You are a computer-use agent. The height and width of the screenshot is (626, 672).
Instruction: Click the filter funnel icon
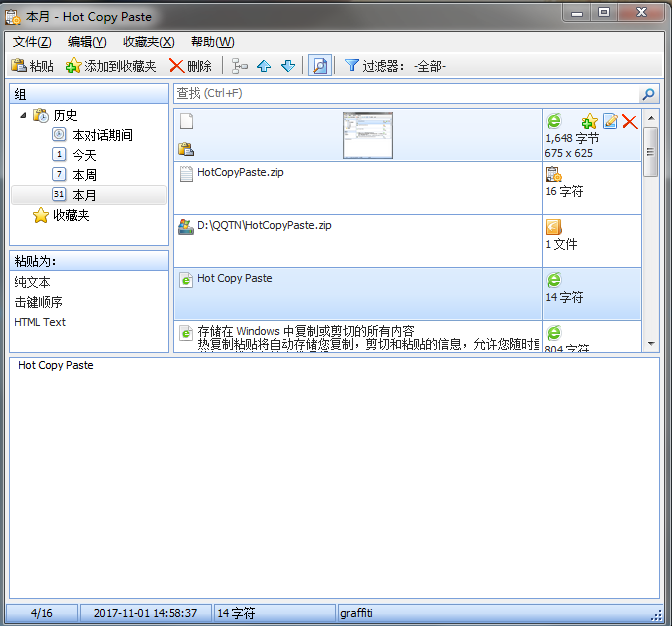coord(351,66)
